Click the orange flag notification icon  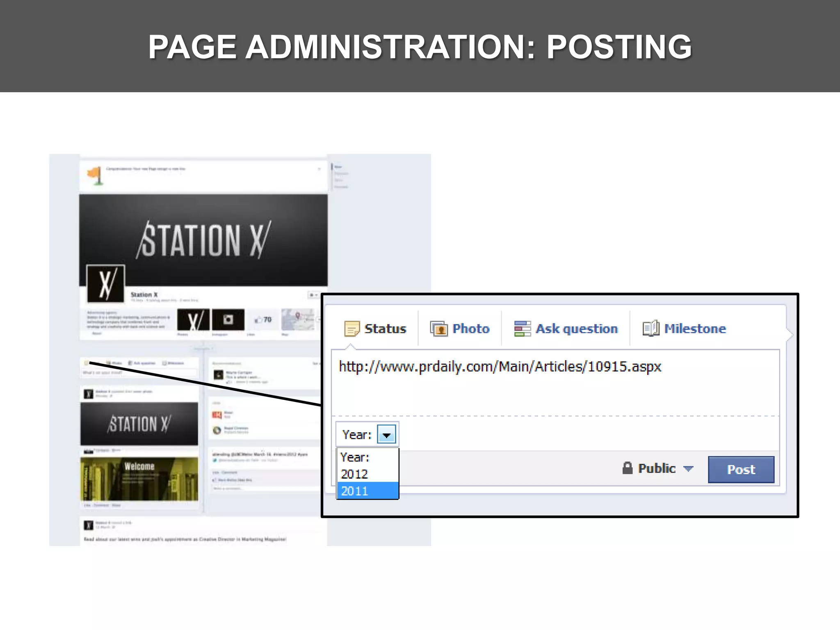(x=95, y=176)
